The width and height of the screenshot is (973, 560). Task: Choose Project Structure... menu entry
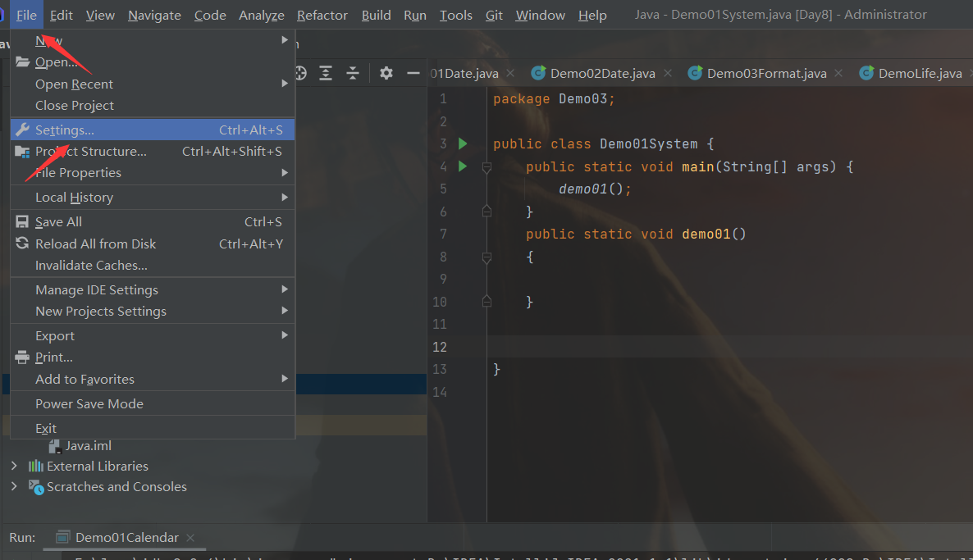(x=153, y=152)
